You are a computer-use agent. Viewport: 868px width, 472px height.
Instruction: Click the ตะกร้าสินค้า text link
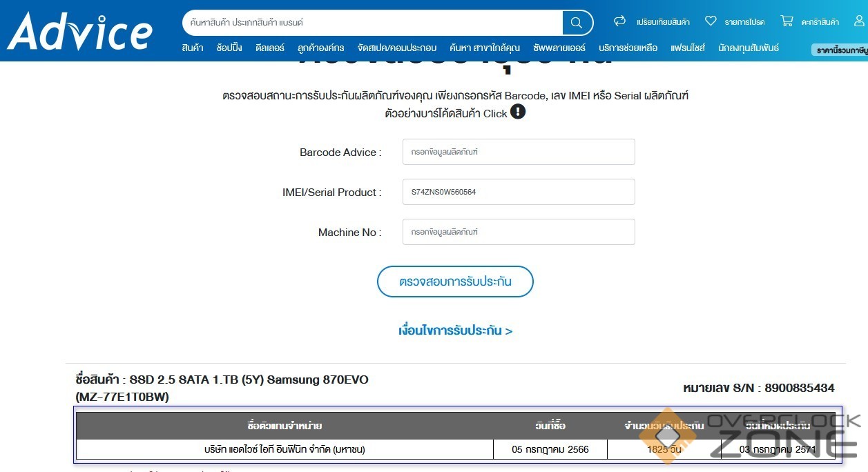tap(820, 22)
